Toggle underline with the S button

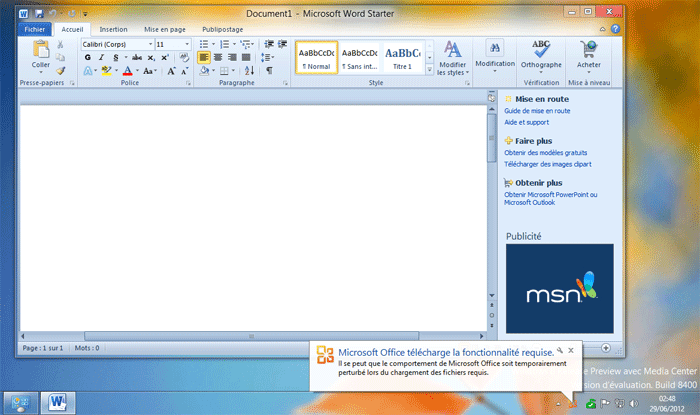[116, 58]
